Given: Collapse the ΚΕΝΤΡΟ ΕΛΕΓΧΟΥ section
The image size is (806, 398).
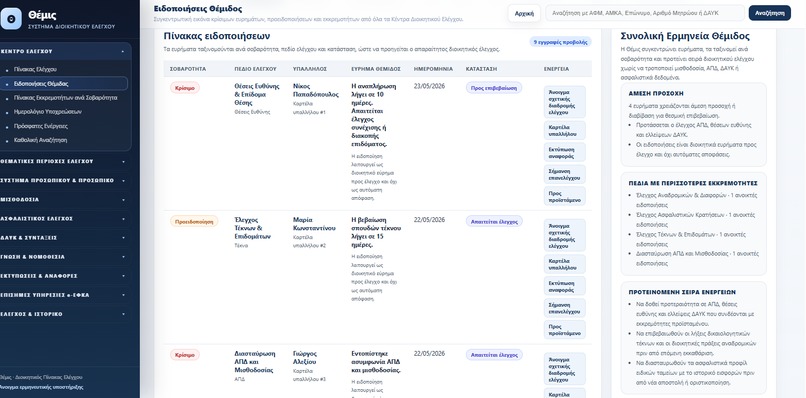Looking at the screenshot, I should point(64,51).
